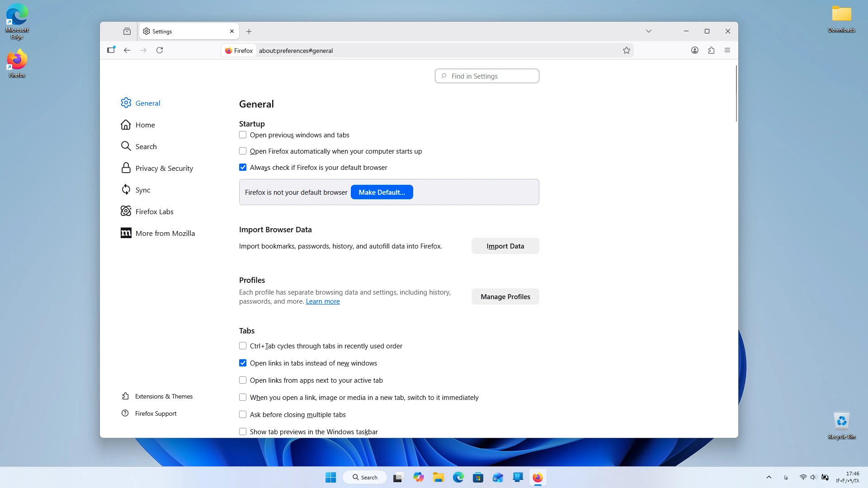Launch Microsoft Edge from the taskbar
Image resolution: width=868 pixels, height=488 pixels.
(458, 477)
